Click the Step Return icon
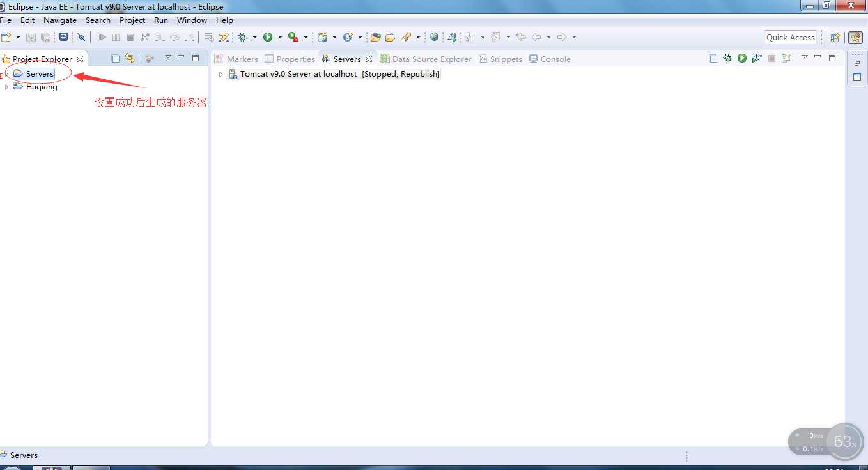 189,37
